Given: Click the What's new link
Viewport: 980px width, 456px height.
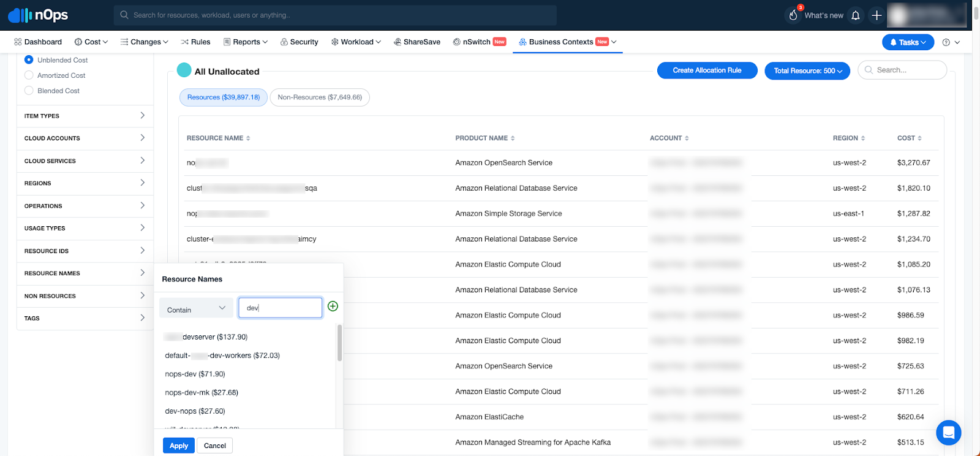Looking at the screenshot, I should [x=824, y=15].
